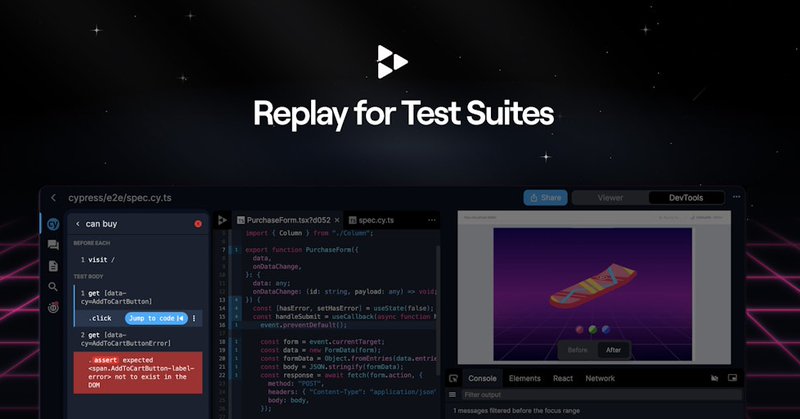Open the Cypress test panel icon in sidebar
The image size is (800, 419).
tap(53, 224)
